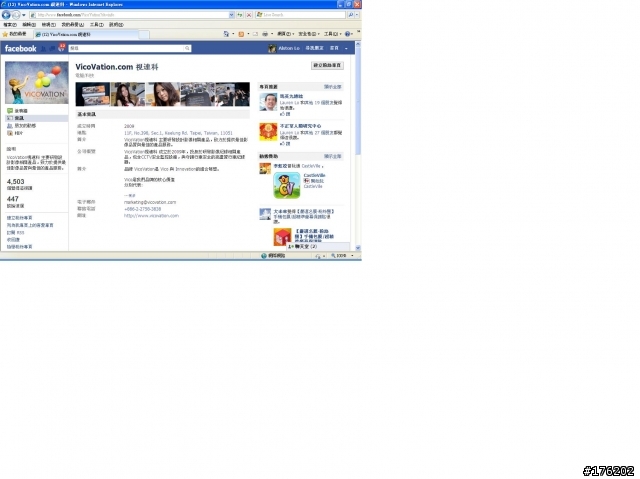
Task: Open the Alston Lo profile link
Action: (x=289, y=49)
